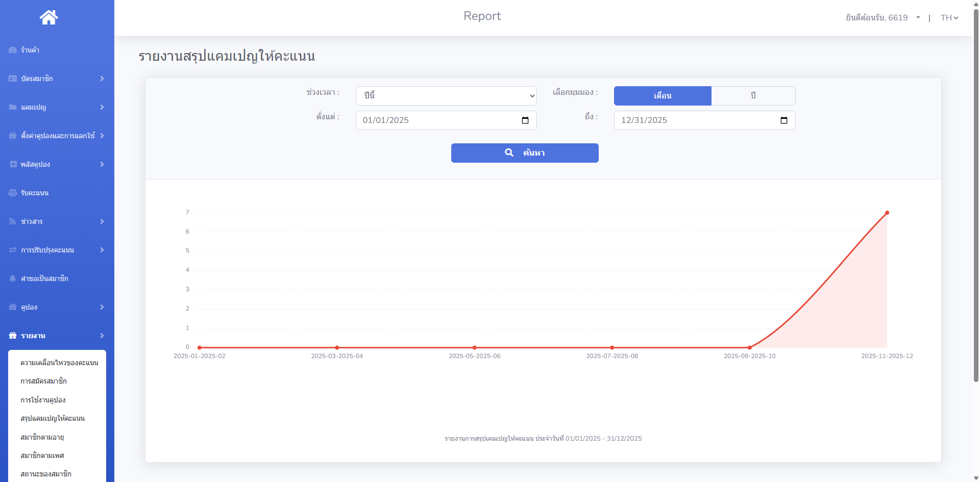This screenshot has height=482, width=980.
Task: Open the user account dropdown 6619
Action: click(x=883, y=18)
